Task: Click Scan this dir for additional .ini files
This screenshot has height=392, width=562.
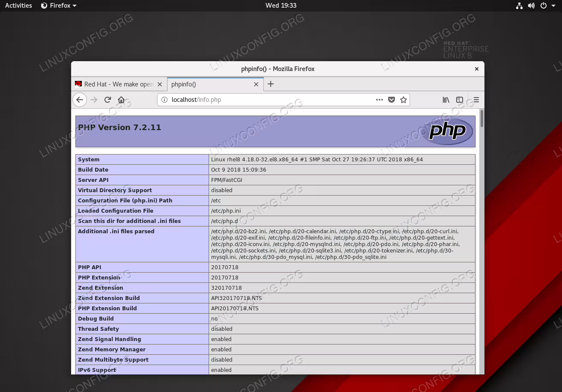Action: (x=129, y=221)
